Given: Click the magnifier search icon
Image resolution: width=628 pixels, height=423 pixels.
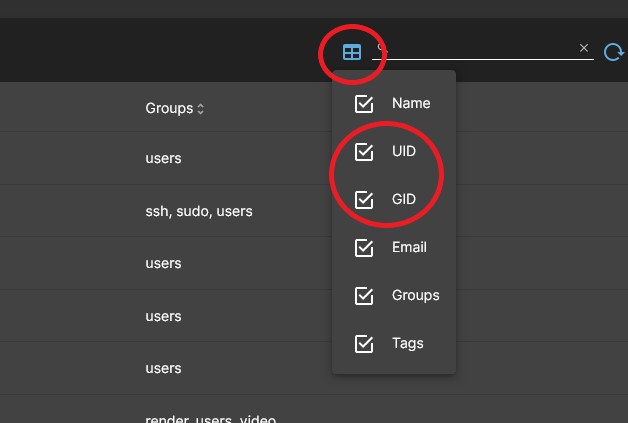Looking at the screenshot, I should coord(382,48).
